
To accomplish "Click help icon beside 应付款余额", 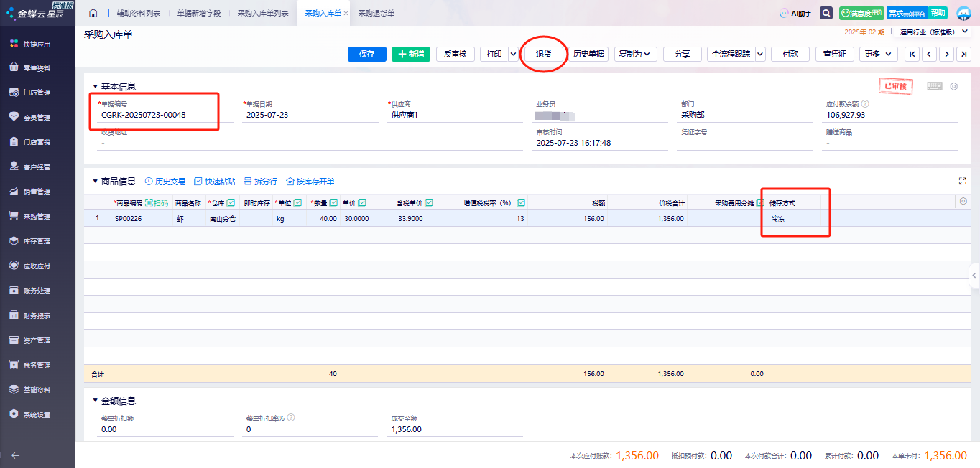I will pos(865,104).
